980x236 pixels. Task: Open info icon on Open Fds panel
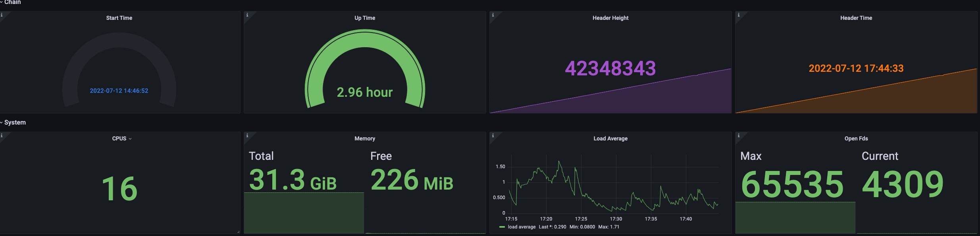pos(739,136)
